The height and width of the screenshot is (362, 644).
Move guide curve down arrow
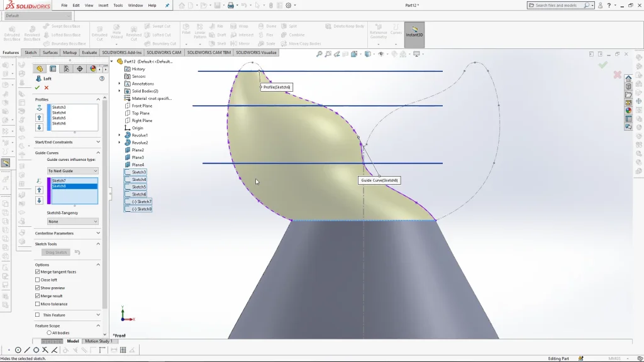click(x=40, y=200)
